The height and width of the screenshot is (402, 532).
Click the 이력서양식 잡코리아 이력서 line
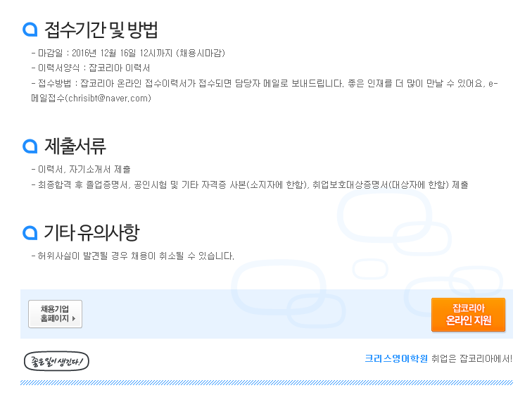(91, 68)
